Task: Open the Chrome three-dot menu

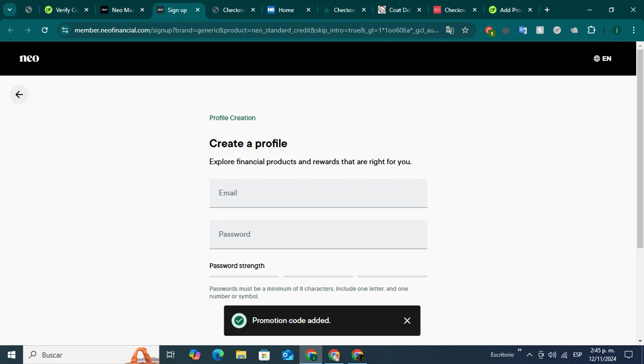Action: (x=634, y=30)
